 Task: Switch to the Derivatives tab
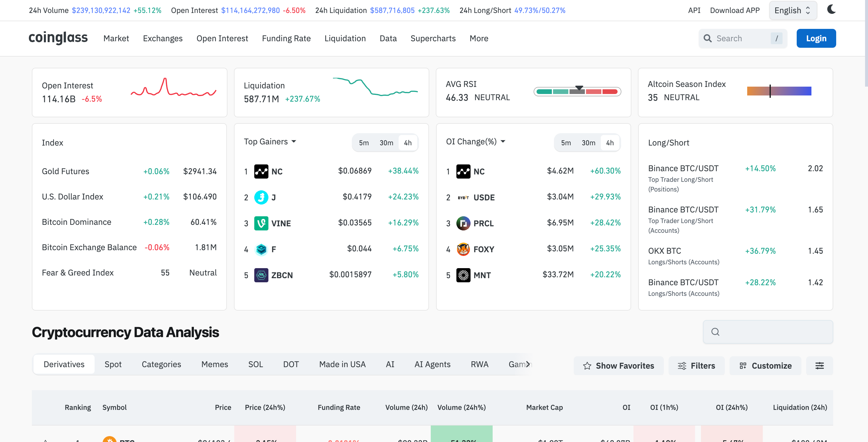coord(64,365)
